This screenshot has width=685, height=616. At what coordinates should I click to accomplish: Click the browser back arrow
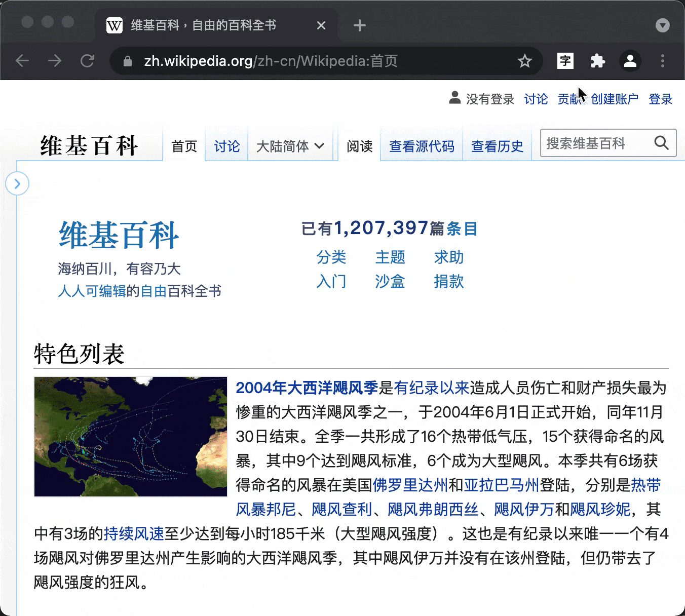(x=22, y=61)
